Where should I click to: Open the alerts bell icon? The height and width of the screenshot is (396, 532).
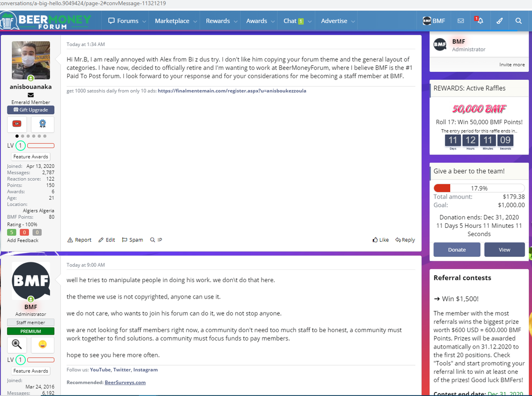coord(479,20)
